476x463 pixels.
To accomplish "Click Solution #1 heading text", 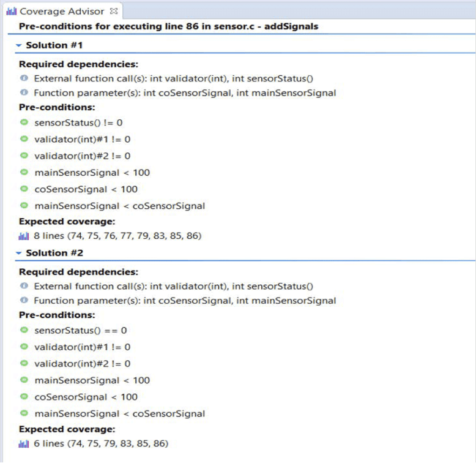I will [54, 45].
